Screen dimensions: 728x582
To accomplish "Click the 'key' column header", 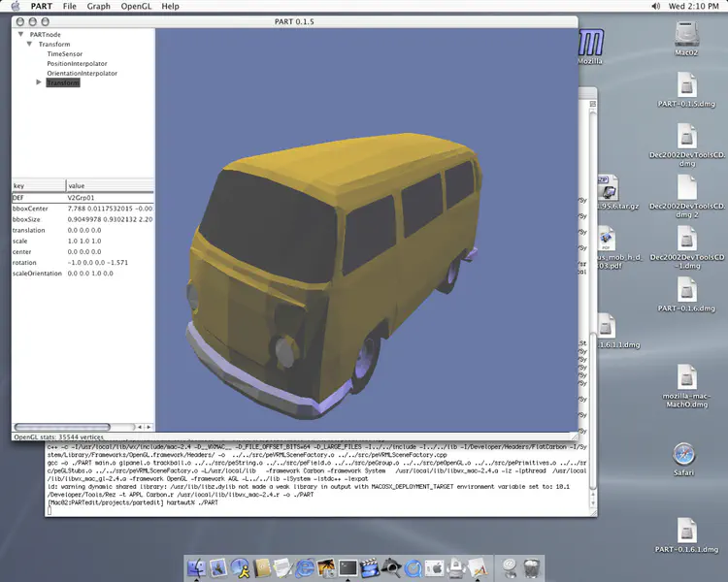I will [x=39, y=185].
